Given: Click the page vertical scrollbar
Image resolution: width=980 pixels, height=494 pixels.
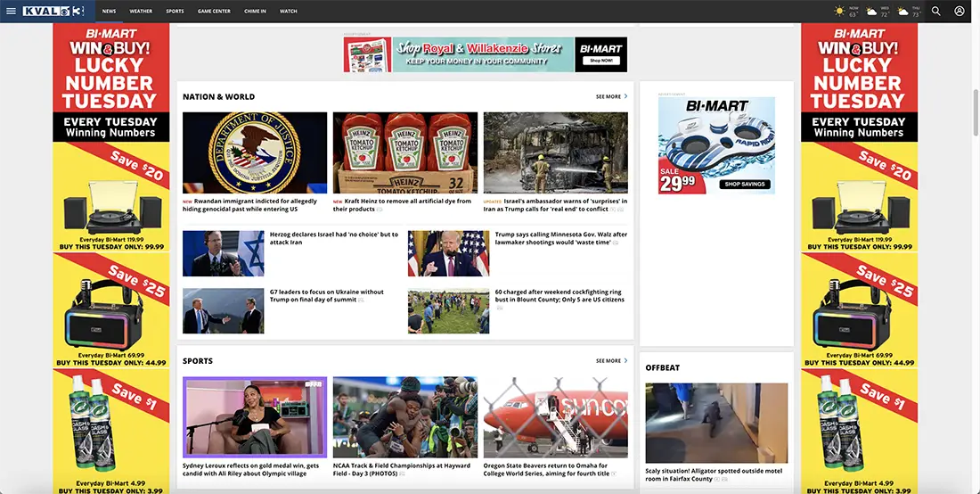Looking at the screenshot, I should 976,112.
